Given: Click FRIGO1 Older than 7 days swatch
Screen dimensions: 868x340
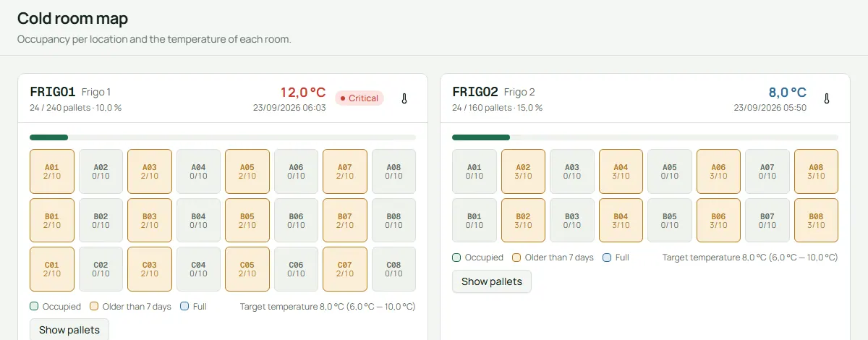Looking at the screenshot, I should [x=94, y=307].
